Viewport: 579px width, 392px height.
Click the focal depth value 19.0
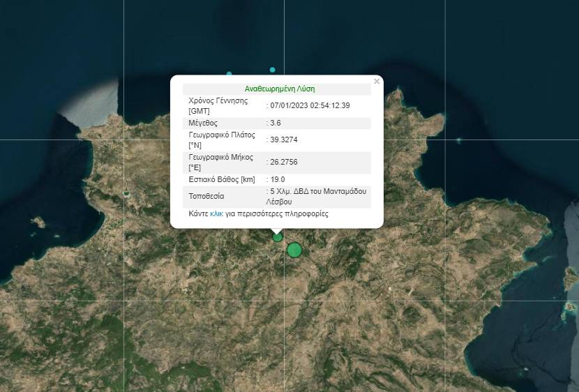click(x=278, y=179)
